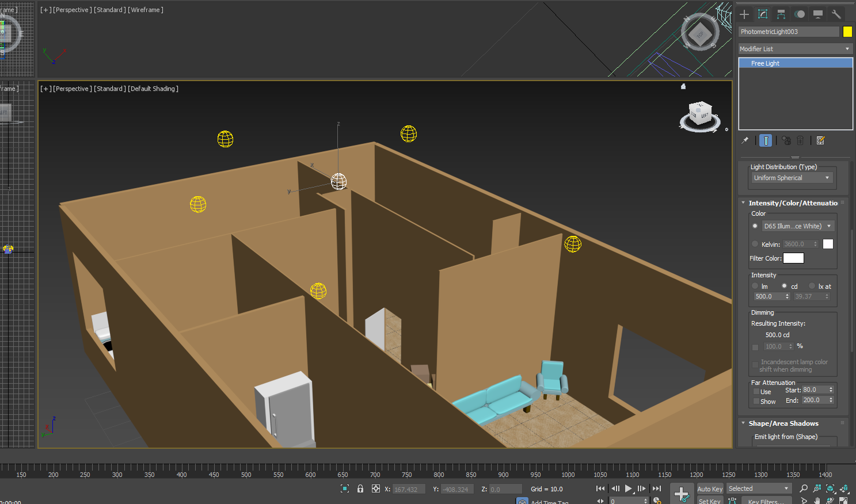Choose cd intensity unit radio
The image size is (856, 504).
click(x=784, y=286)
